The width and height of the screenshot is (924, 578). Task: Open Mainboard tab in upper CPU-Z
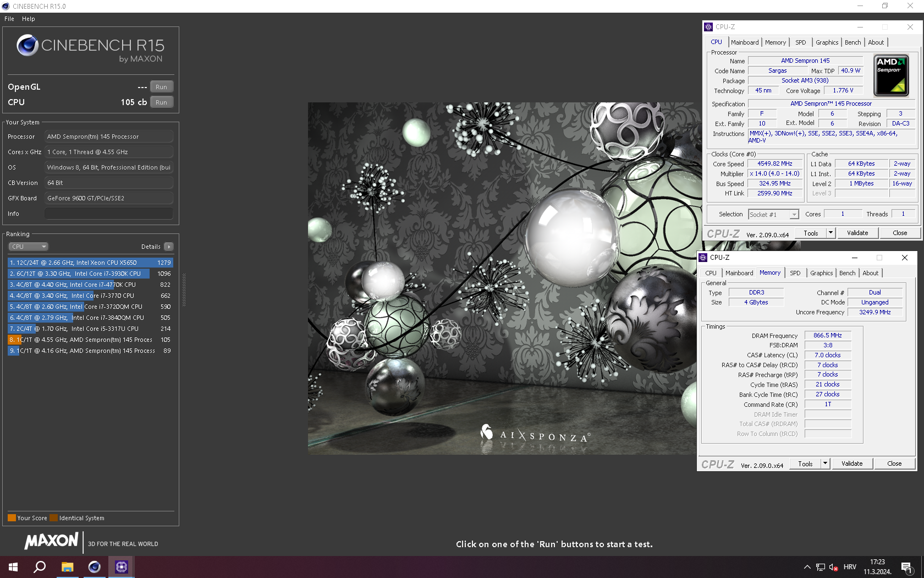pos(745,42)
